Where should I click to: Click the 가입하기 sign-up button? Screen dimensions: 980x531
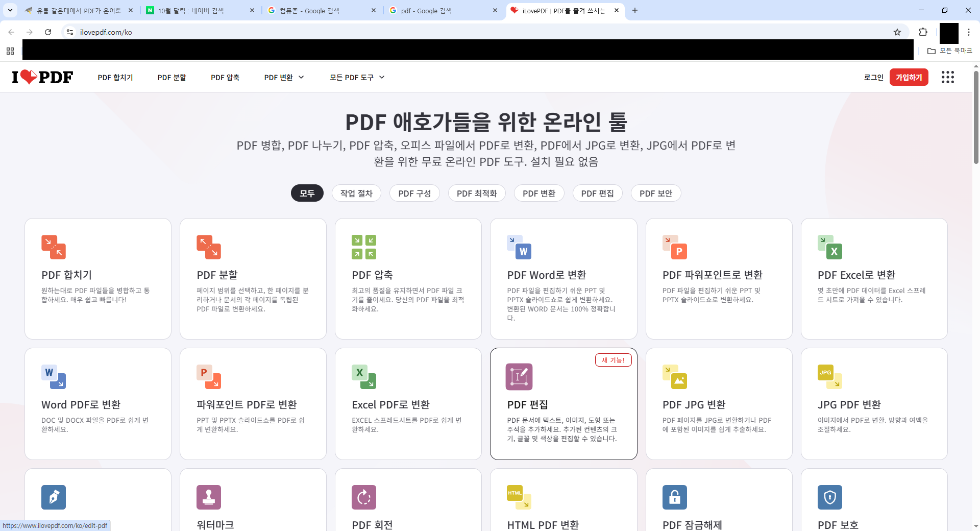909,78
